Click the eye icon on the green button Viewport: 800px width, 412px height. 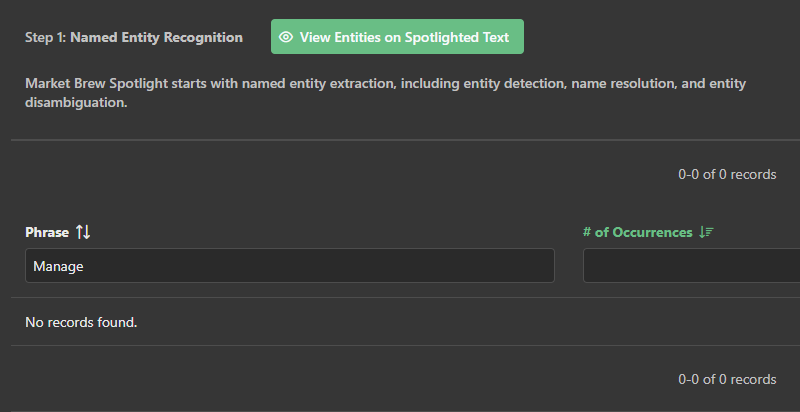click(x=286, y=37)
